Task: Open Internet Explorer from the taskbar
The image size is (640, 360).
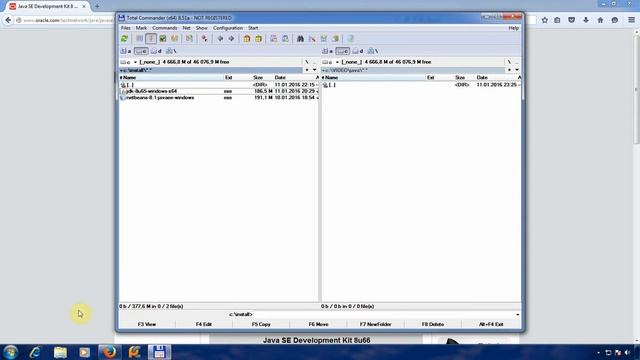Action: (35, 352)
